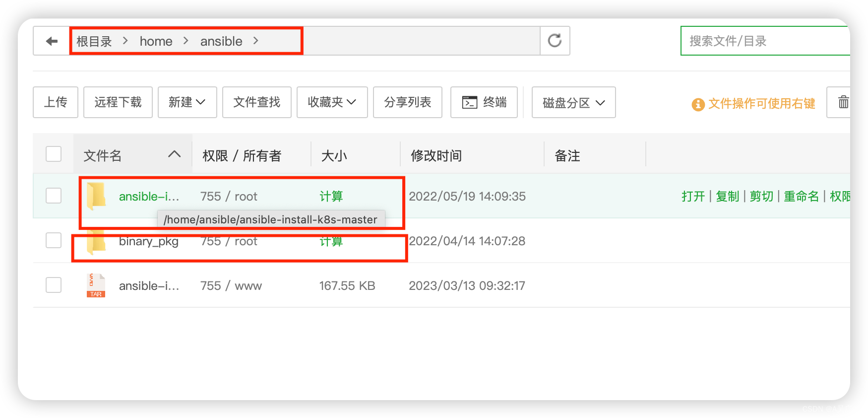Click the 上传 button
This screenshot has height=418, width=868.
(x=56, y=102)
